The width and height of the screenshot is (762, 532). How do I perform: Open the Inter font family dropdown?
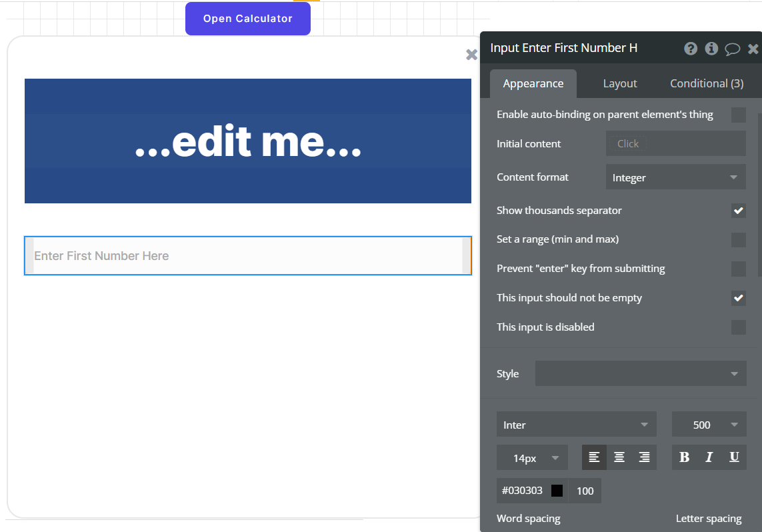576,425
